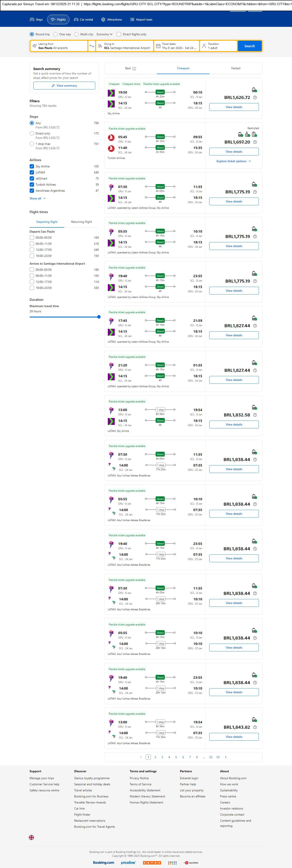The width and height of the screenshot is (292, 868).
Task: Click the blue Search button
Action: pos(249,46)
